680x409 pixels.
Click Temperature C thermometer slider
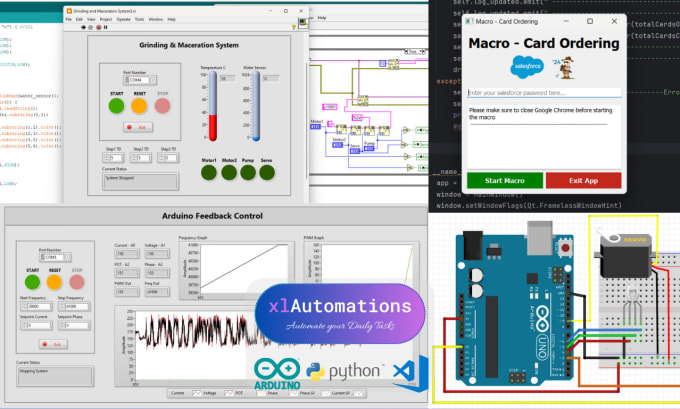[x=212, y=106]
